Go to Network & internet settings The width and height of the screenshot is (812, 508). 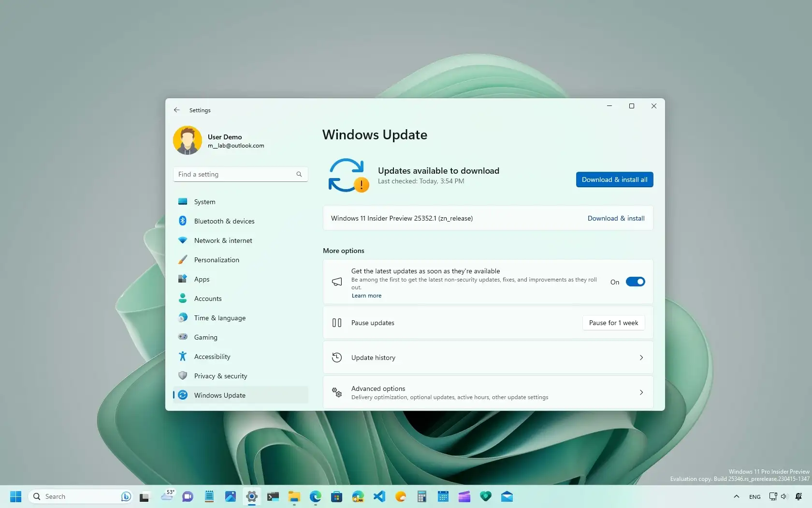tap(240, 240)
